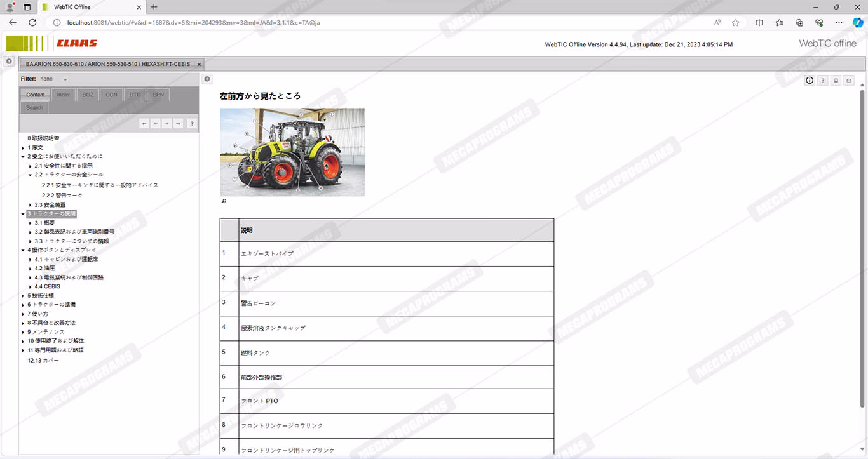Click the tractor image thumbnail
Image resolution: width=868 pixels, height=459 pixels.
click(x=292, y=152)
